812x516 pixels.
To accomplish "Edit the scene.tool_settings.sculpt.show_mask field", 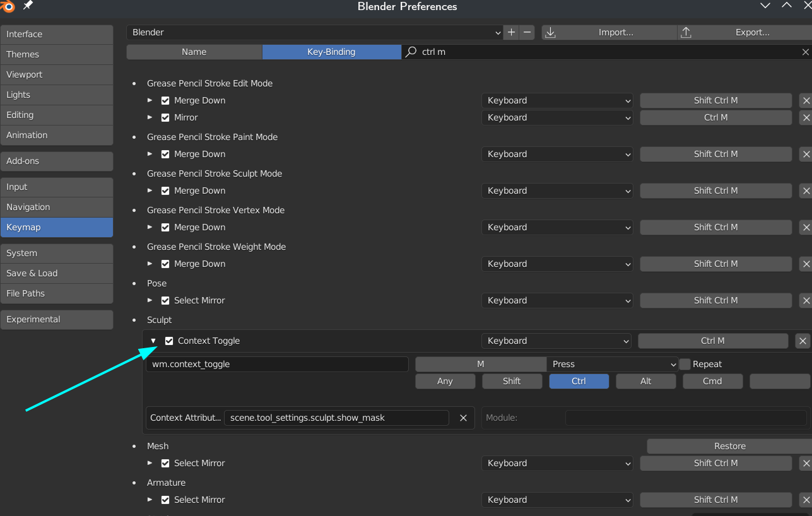I will click(x=336, y=418).
